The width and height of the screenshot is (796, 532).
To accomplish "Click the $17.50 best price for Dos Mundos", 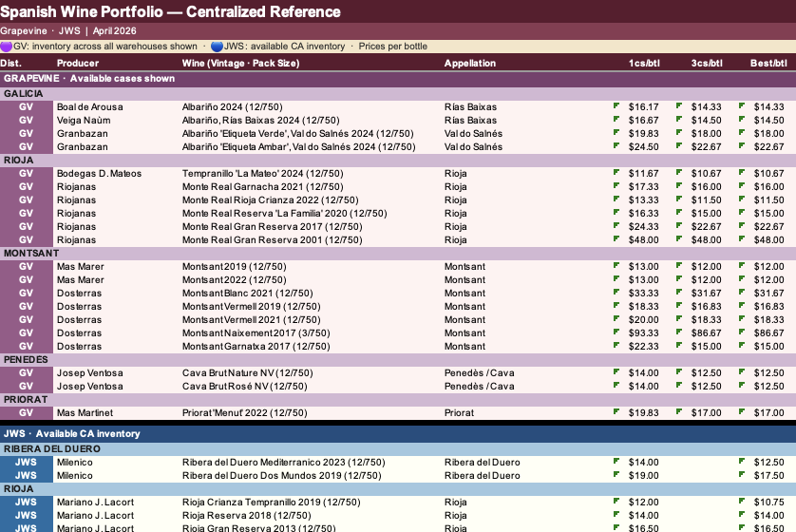I will click(768, 476).
